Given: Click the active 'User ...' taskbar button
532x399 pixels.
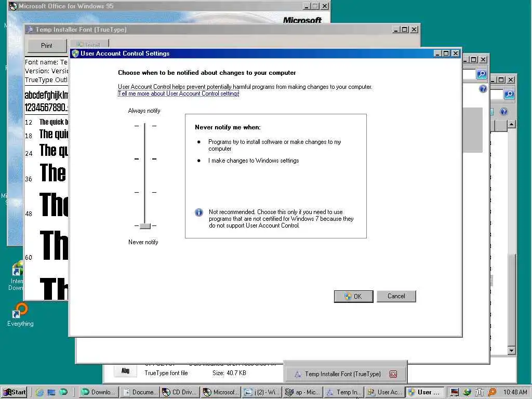Looking at the screenshot, I should point(425,392).
